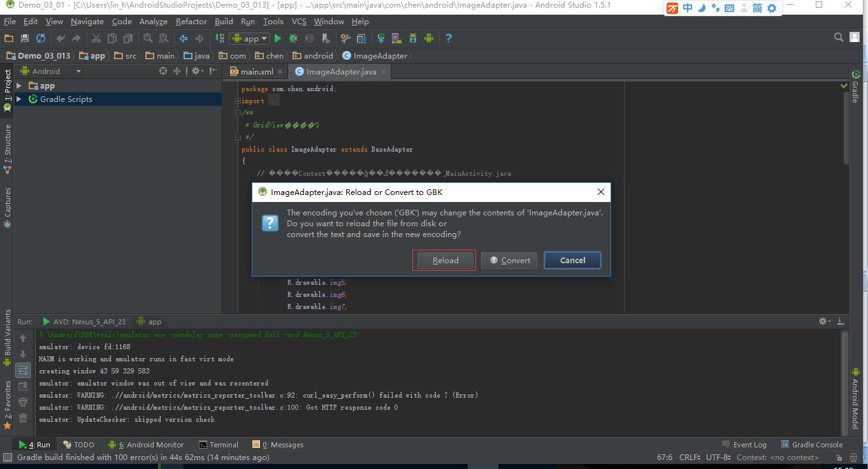Open Android Device Monitor icon
Image resolution: width=868 pixels, height=469 pixels.
click(x=429, y=38)
